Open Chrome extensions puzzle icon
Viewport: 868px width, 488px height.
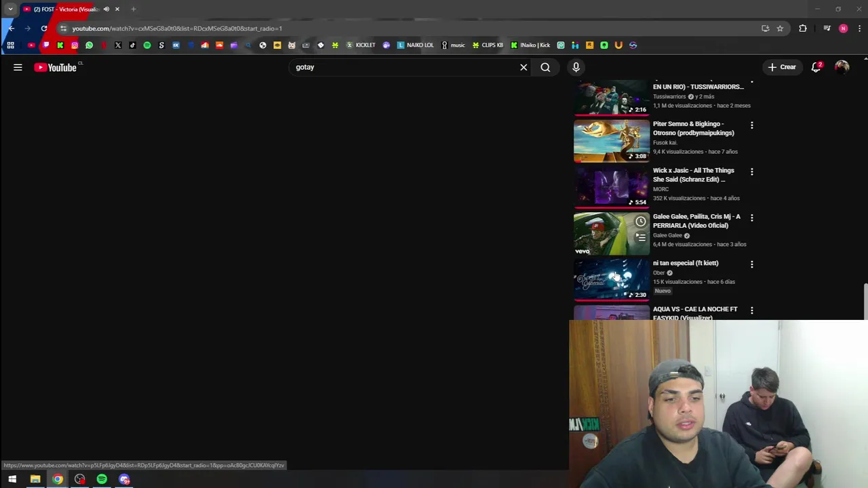pos(803,28)
